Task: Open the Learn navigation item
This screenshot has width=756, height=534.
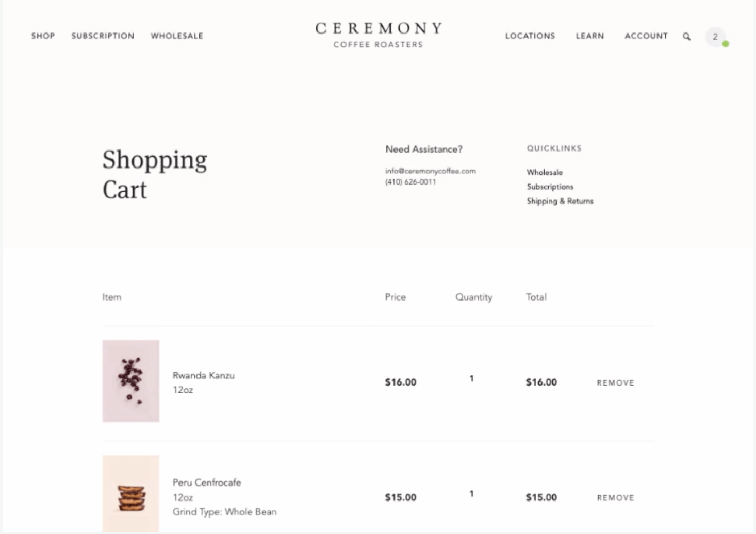Action: tap(589, 36)
